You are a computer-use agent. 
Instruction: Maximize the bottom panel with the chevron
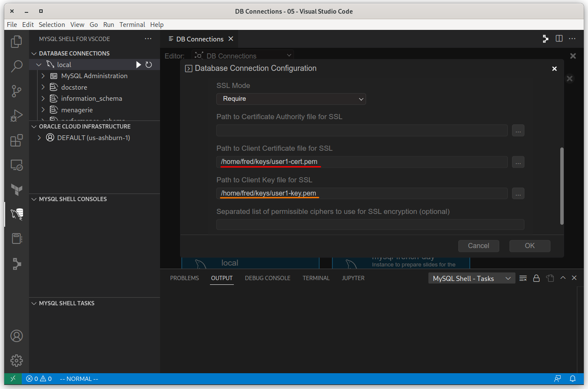pos(562,278)
